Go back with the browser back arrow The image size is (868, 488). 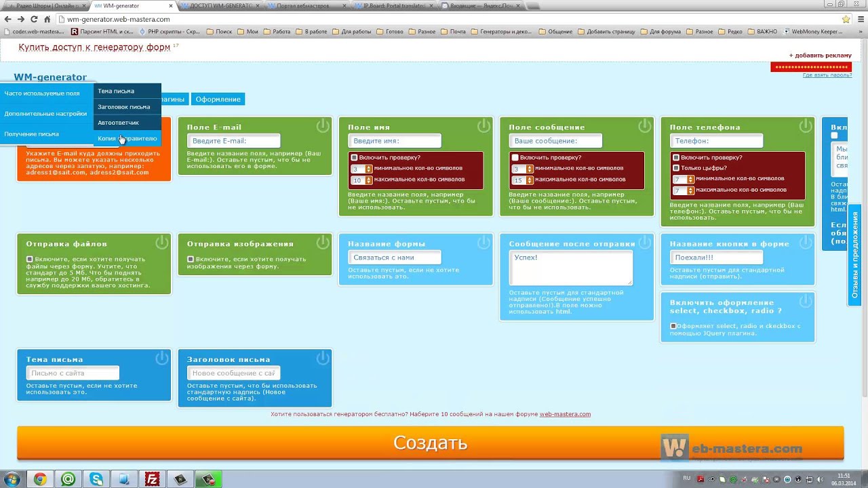8,19
